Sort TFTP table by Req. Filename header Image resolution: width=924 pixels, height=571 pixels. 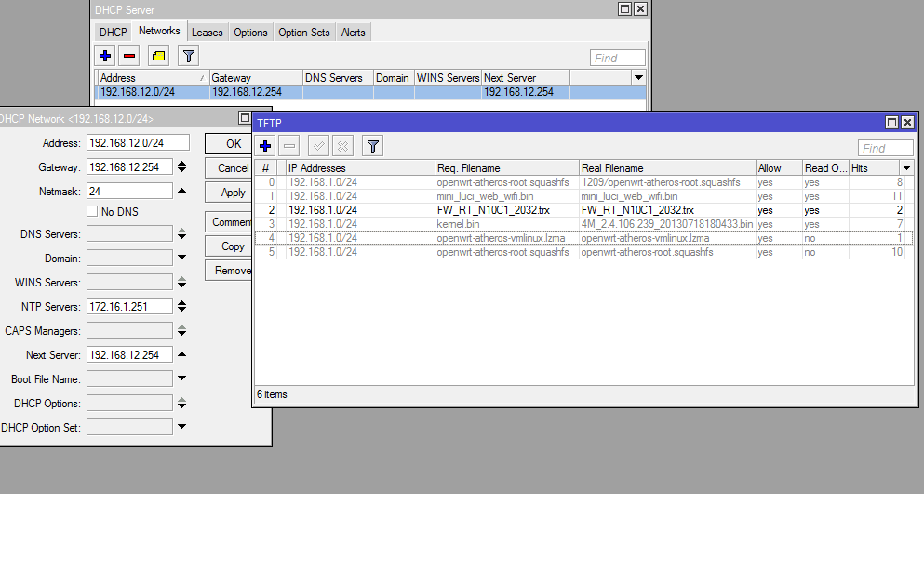pyautogui.click(x=506, y=167)
